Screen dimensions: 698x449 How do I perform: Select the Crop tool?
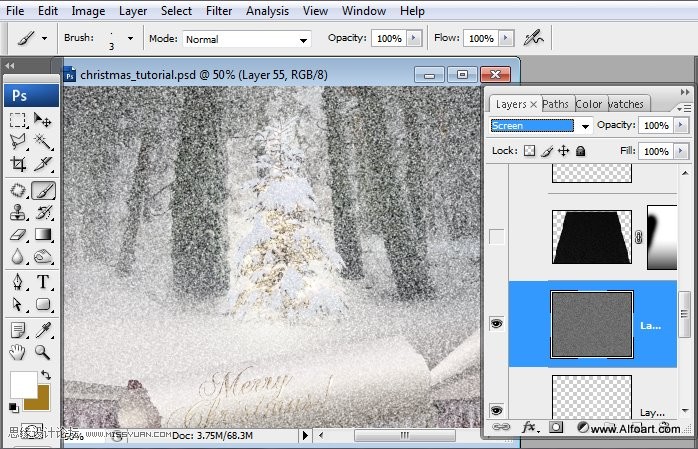point(18,164)
